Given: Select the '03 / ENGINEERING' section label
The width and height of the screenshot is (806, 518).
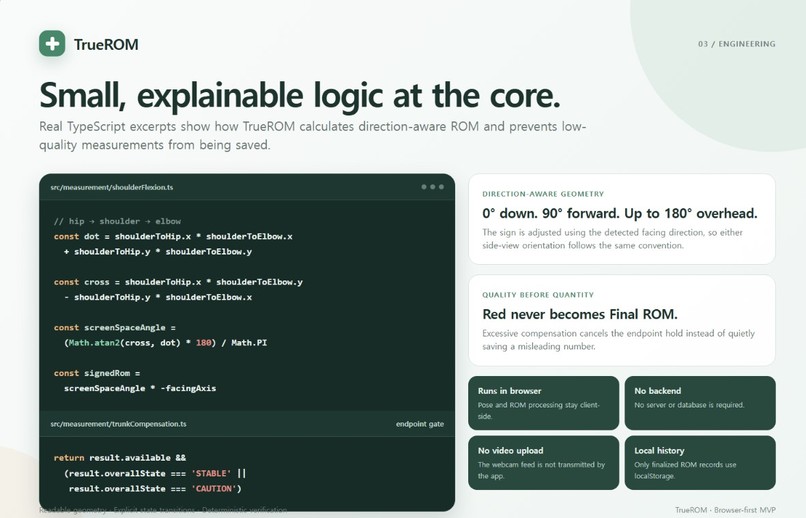Looking at the screenshot, I should click(737, 44).
